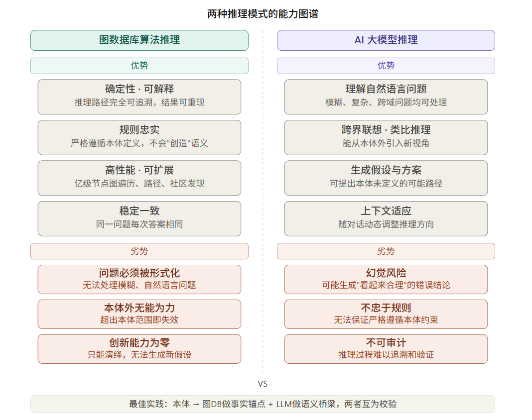
Task: Select the 高性能 · 可扩展 card
Action: [139, 178]
